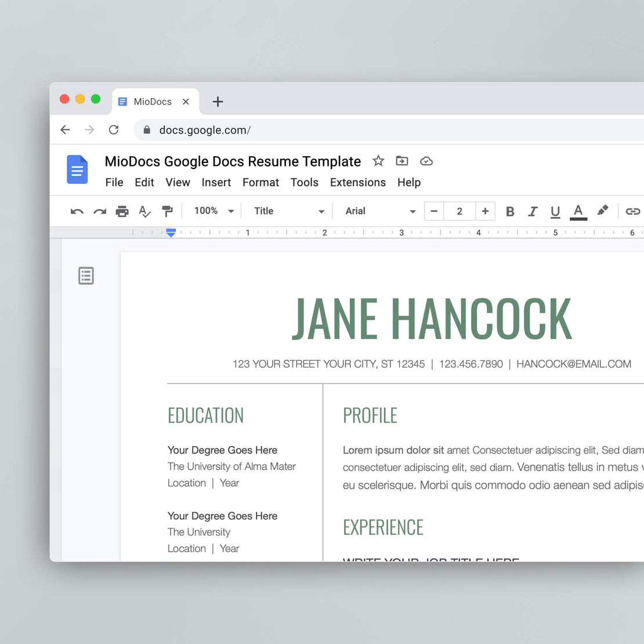Screen dimensions: 644x644
Task: Run the Spelling and grammar check icon
Action: [144, 211]
